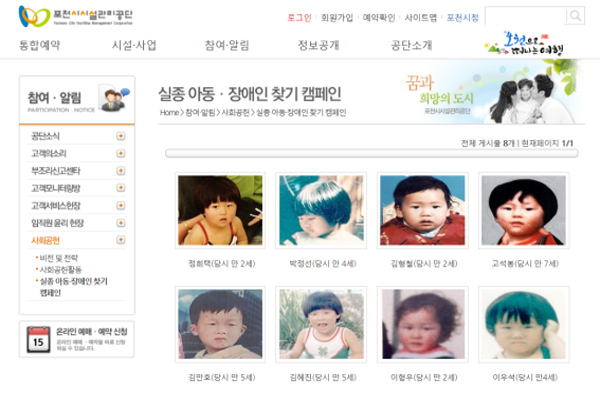
Task: Click the 로그인 link
Action: pyautogui.click(x=299, y=18)
